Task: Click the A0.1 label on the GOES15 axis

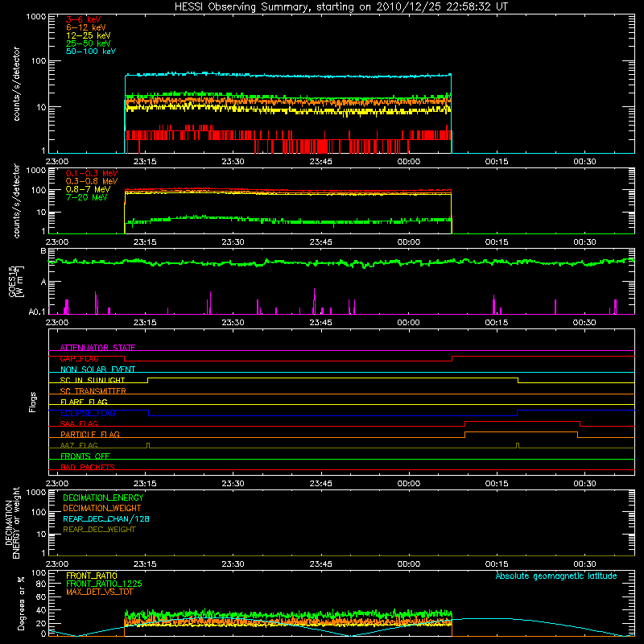Action: tap(37, 312)
